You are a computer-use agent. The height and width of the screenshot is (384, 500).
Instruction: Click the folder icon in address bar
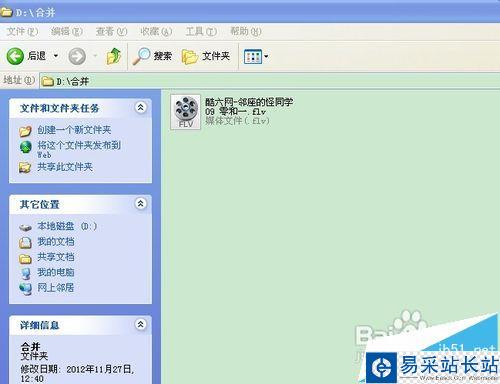[47, 81]
